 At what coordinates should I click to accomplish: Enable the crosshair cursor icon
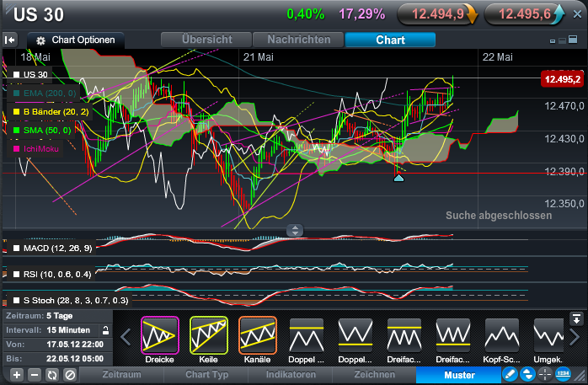[x=545, y=374]
